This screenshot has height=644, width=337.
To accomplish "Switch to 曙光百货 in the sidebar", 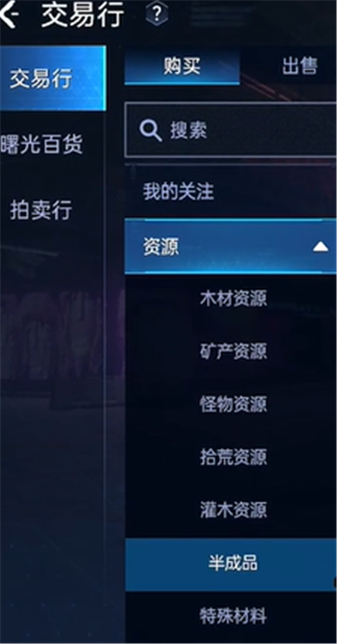I will 42,144.
